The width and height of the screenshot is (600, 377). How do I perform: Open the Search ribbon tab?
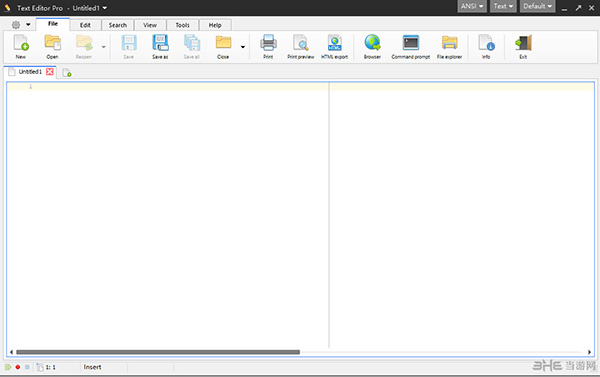pos(118,25)
